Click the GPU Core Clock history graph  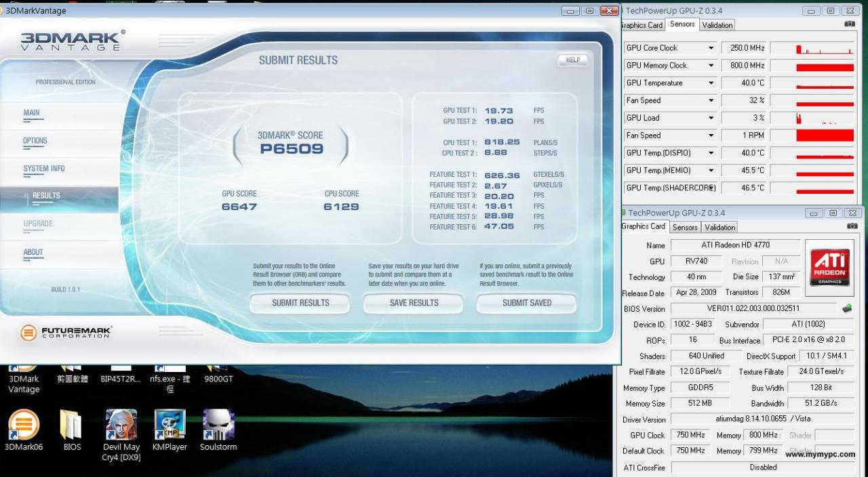click(x=812, y=48)
